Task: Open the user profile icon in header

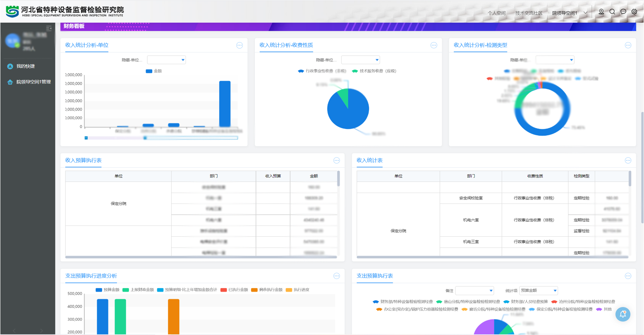Action: [x=601, y=12]
